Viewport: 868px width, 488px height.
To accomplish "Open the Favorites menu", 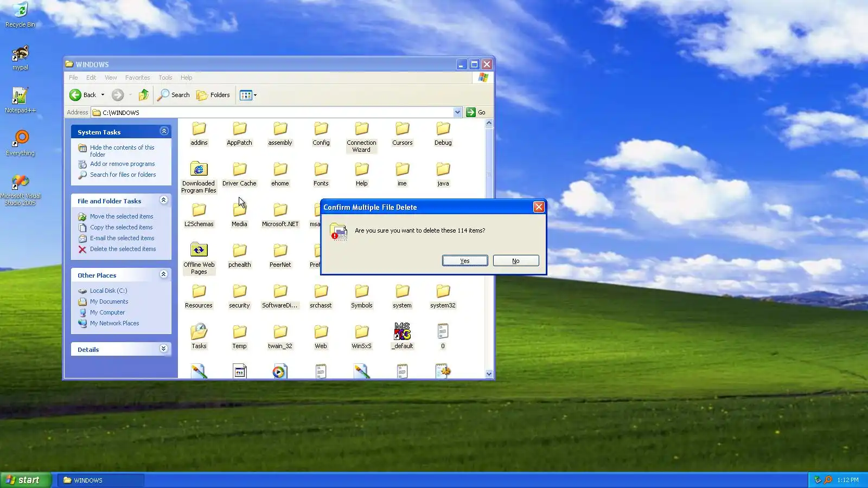I will coord(137,78).
